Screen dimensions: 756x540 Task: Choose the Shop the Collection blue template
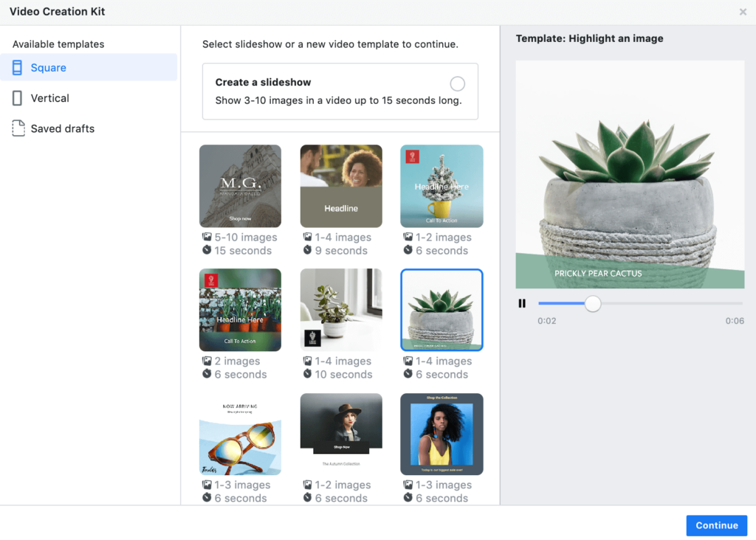pos(441,434)
